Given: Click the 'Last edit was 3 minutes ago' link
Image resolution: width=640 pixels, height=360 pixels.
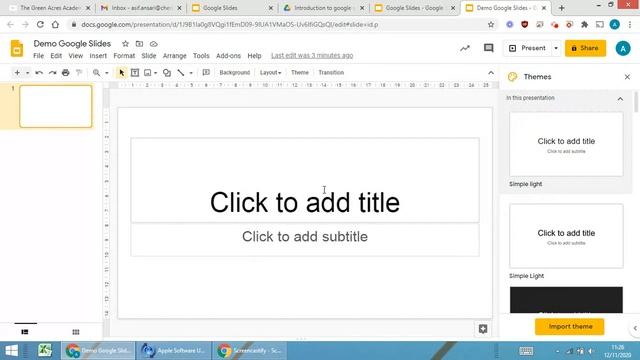Looking at the screenshot, I should click(x=312, y=56).
